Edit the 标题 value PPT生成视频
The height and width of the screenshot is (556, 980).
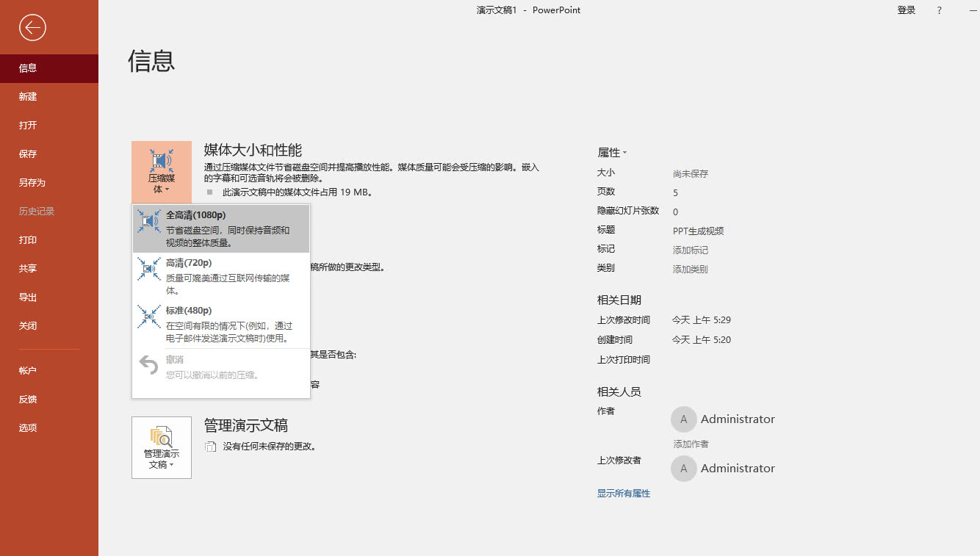click(x=699, y=231)
